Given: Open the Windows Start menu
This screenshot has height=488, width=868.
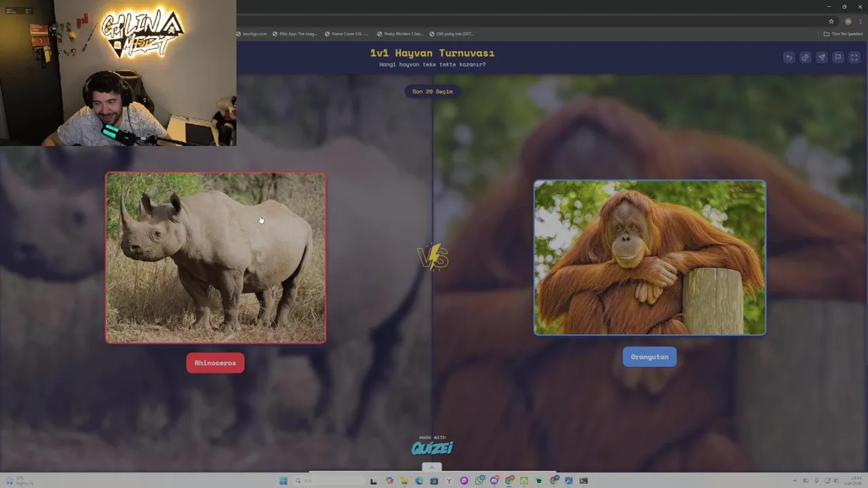Looking at the screenshot, I should (x=283, y=481).
